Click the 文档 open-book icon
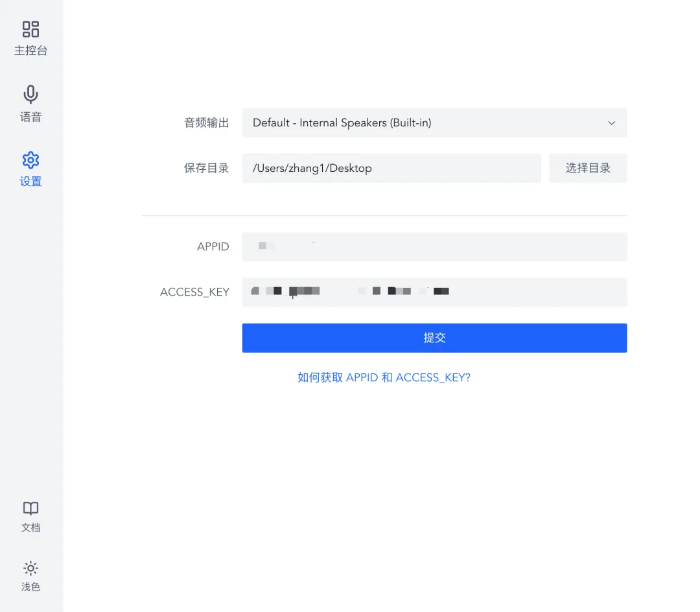The image size is (700, 612). (30, 508)
